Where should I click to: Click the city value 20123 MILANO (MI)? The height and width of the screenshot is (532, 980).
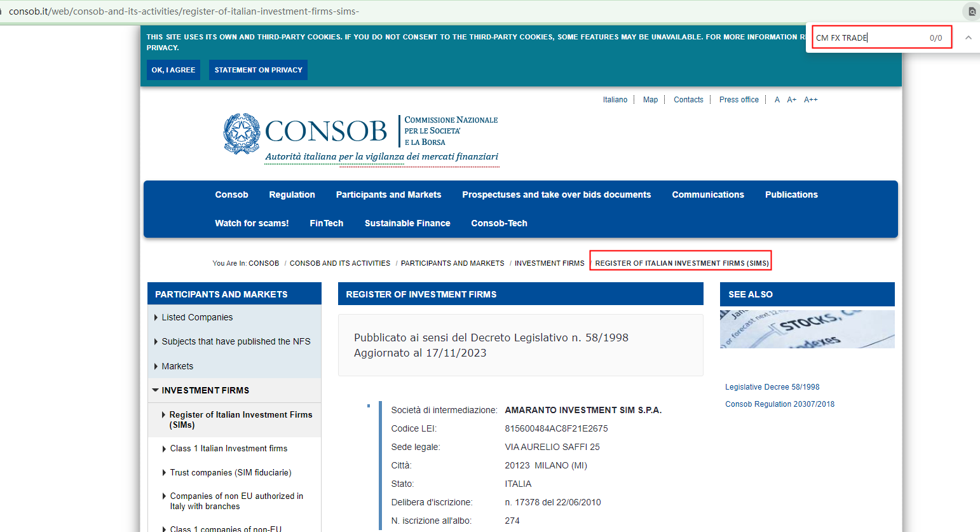[x=546, y=465]
